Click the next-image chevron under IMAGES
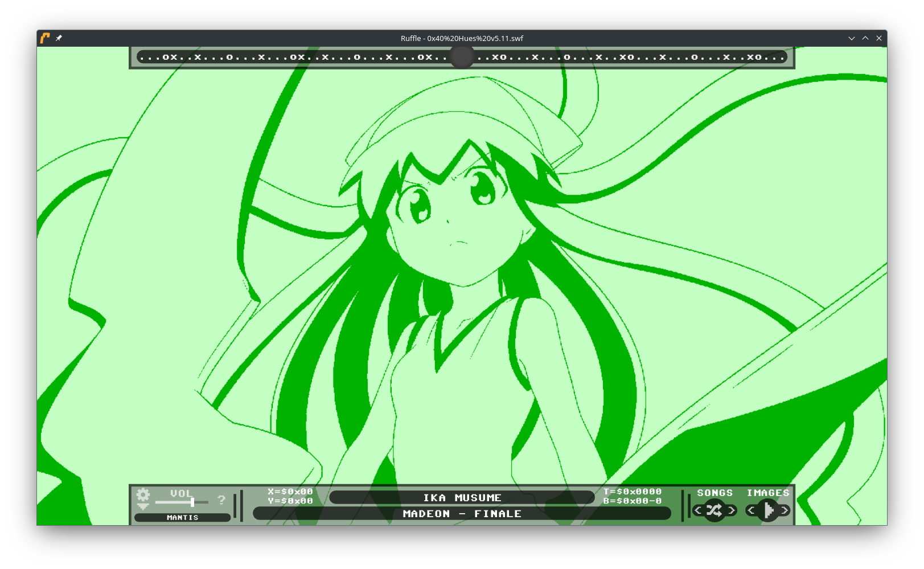Screen dimensions: 924x569 click(x=784, y=510)
